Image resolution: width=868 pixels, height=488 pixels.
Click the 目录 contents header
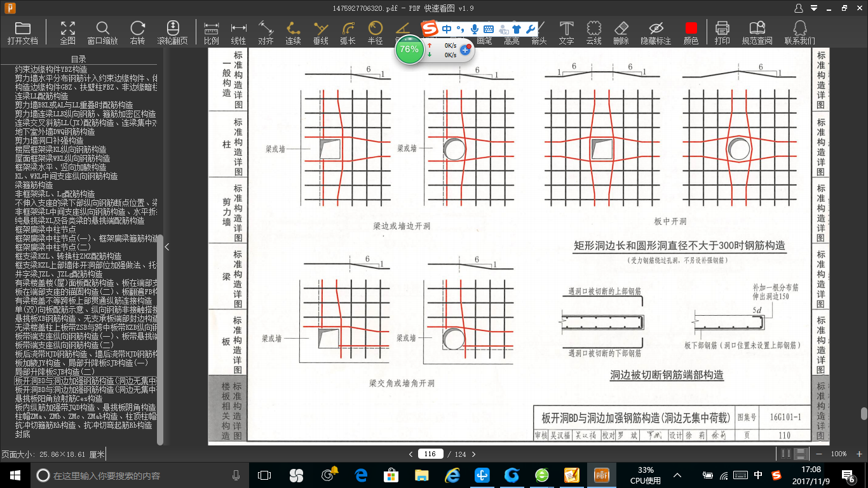click(78, 59)
